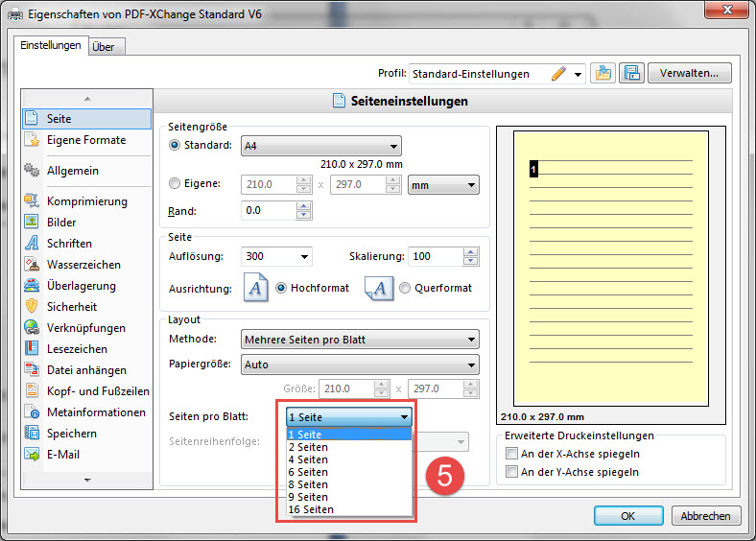Enable An der X-Achse spiegeln checkbox

[511, 454]
